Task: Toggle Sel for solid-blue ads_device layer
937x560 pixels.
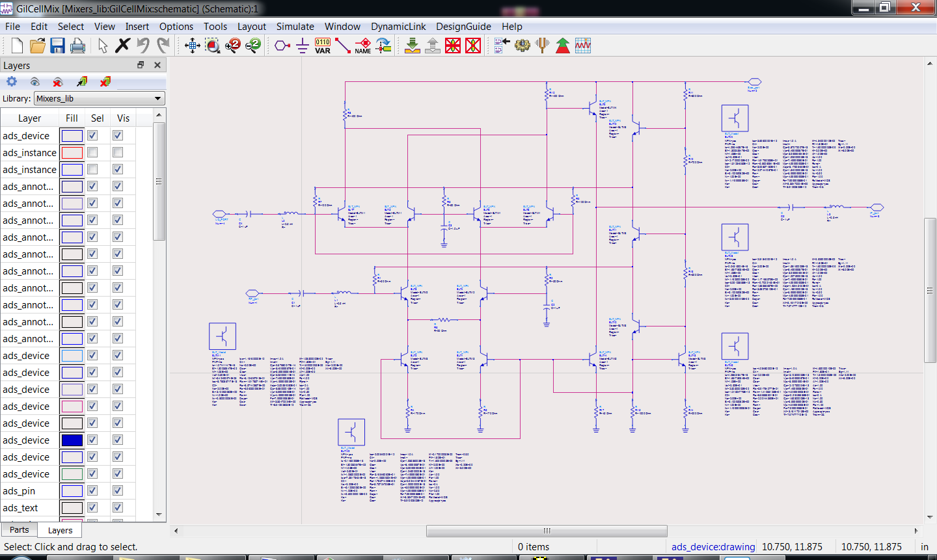Action: coord(92,440)
